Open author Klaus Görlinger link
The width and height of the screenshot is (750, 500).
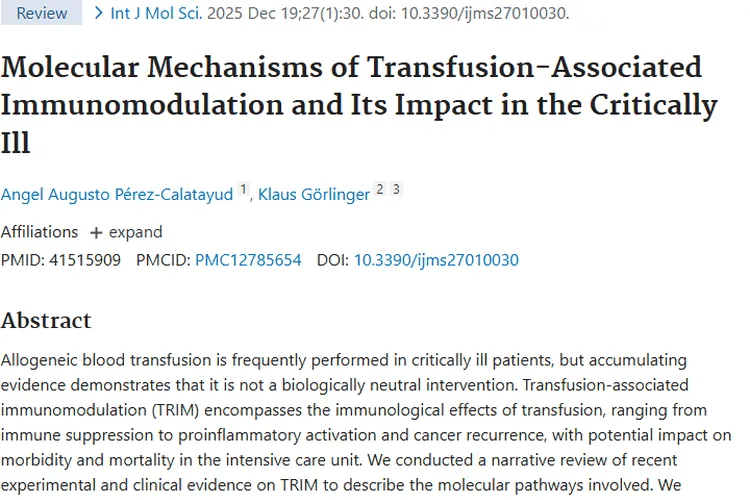(313, 193)
